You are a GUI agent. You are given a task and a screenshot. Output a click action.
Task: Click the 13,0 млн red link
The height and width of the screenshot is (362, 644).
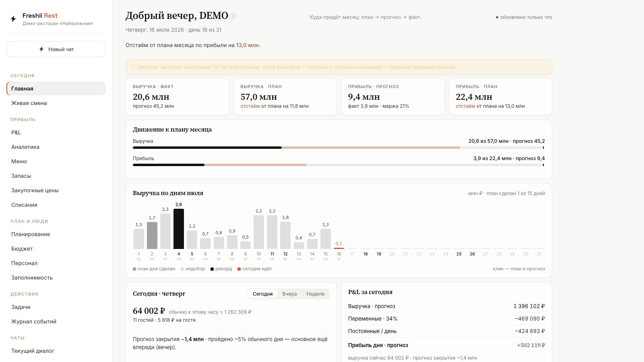[247, 45]
